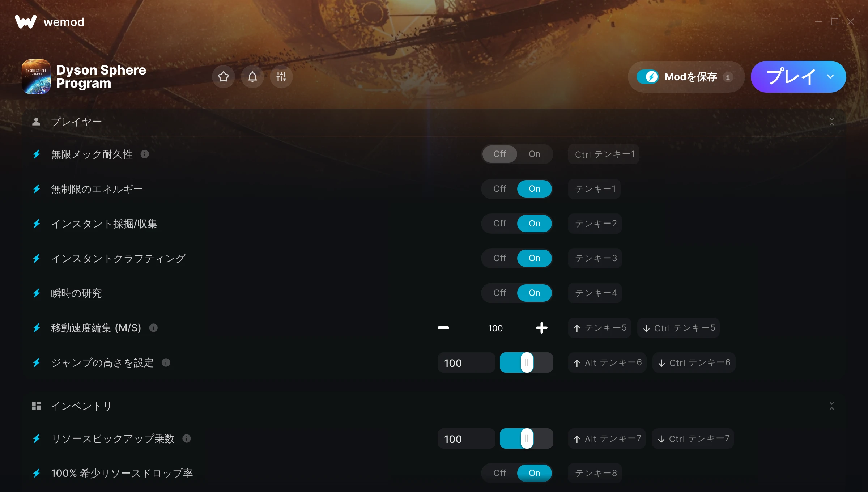The height and width of the screenshot is (492, 868).
Task: Click the Ctrl テンキー1 hotkey button
Action: [x=604, y=154]
